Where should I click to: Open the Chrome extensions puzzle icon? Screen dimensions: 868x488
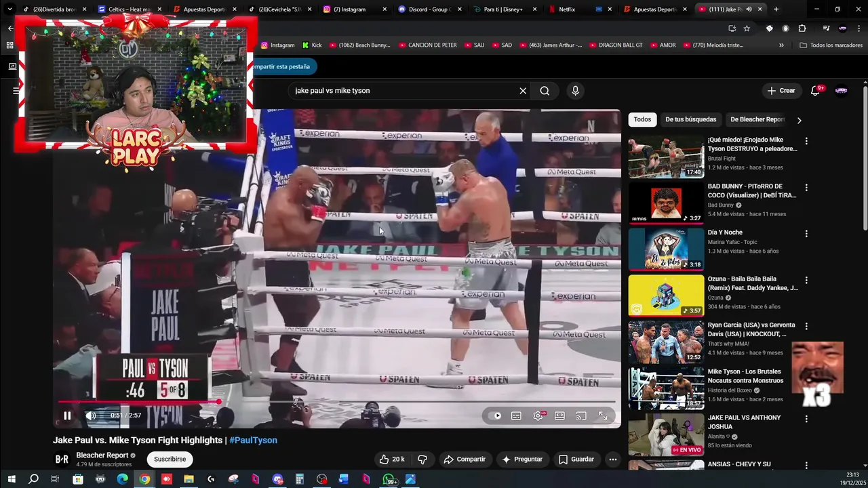coord(802,28)
